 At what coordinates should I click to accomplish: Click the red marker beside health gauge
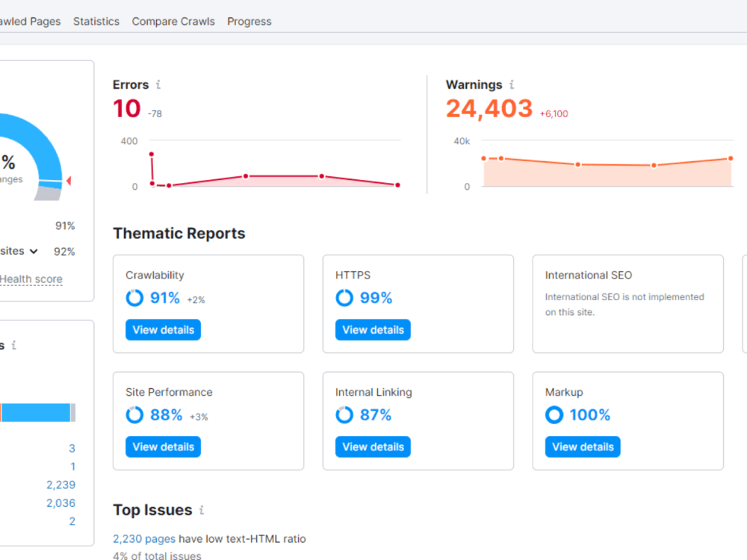click(x=69, y=181)
